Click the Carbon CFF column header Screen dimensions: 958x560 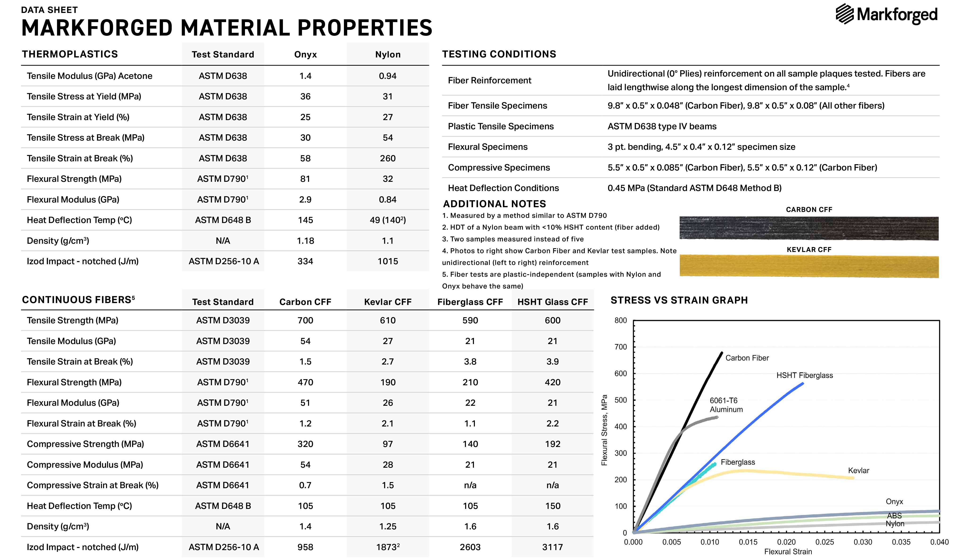[x=305, y=302]
